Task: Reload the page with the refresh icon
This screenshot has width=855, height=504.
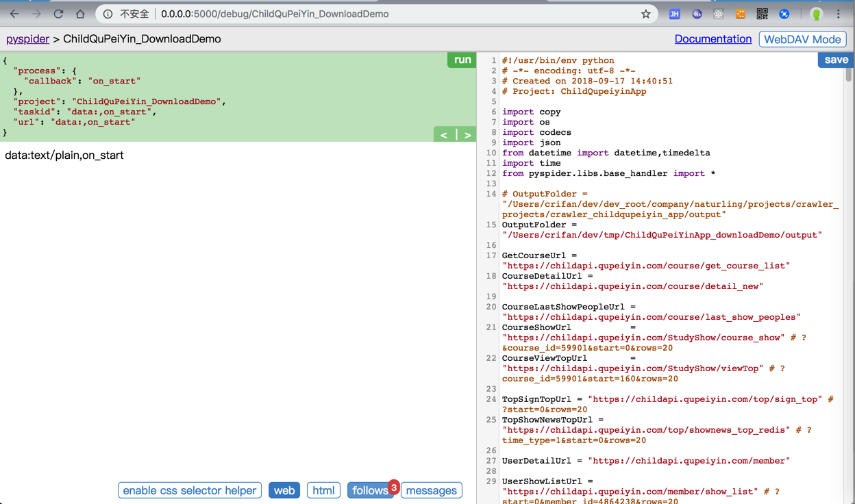Action: 58,14
